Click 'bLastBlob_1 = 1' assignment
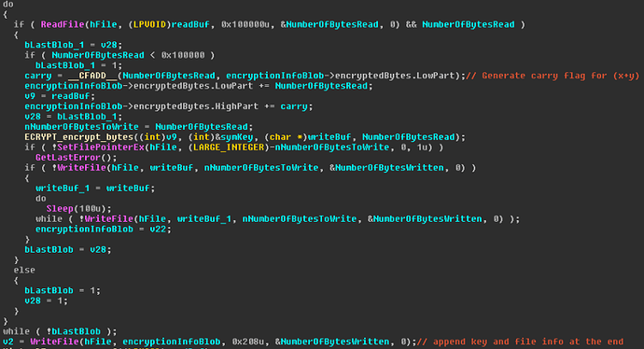 tap(78, 65)
